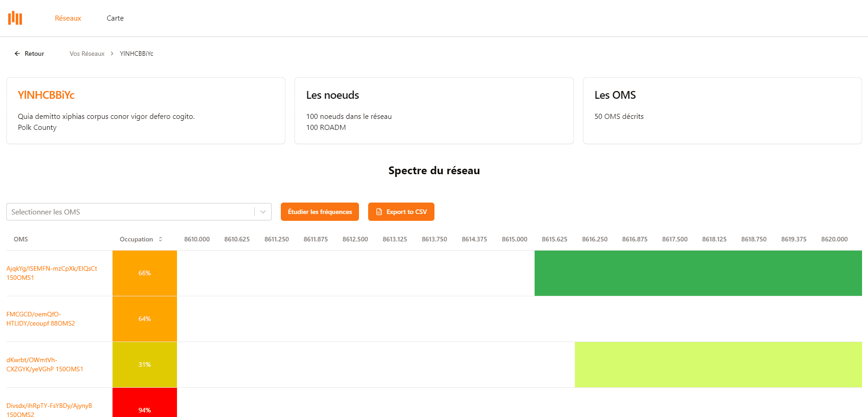Click the orange bars app logo
The image size is (868, 417).
coord(15,18)
